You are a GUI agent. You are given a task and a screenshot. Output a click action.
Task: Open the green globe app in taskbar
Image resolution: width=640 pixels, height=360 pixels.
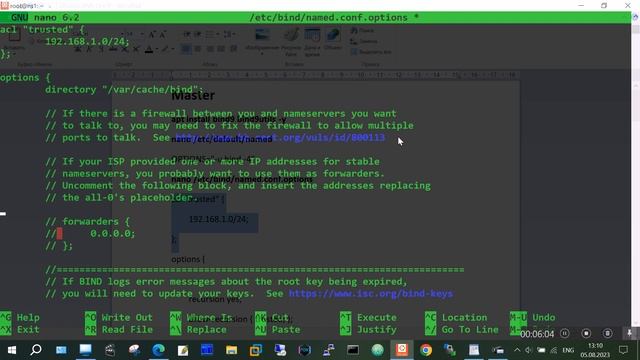(x=378, y=350)
